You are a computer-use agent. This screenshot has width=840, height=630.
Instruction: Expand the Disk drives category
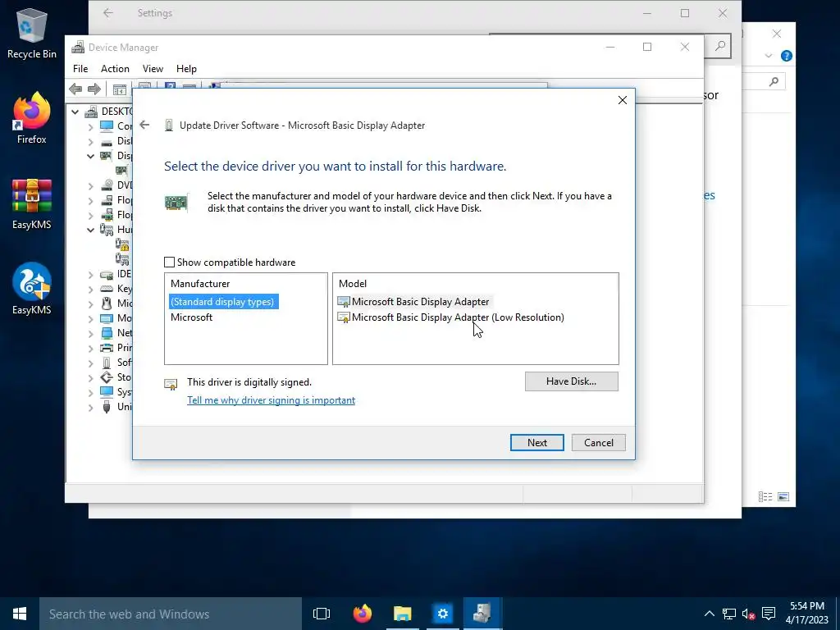(x=90, y=141)
